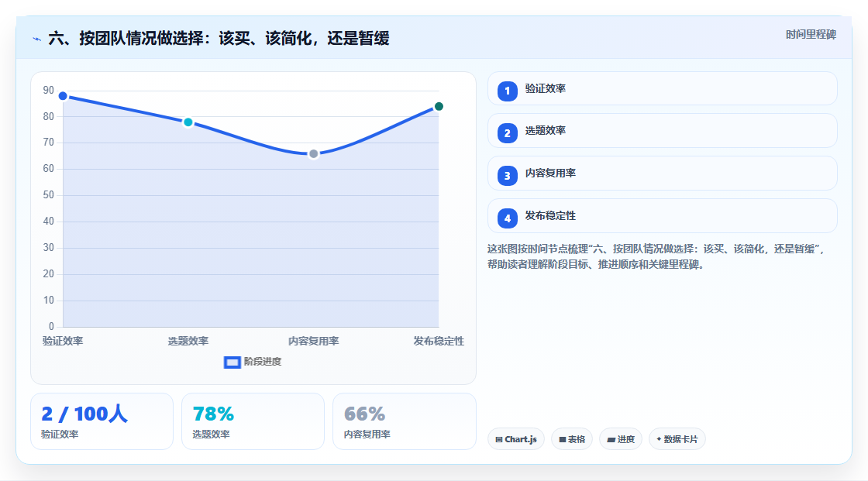Click the teal 选题效率 data point
This screenshot has height=481, width=868.
click(x=188, y=122)
